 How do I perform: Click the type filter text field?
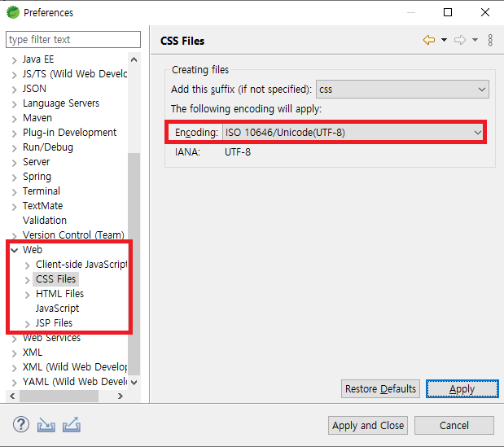[73, 40]
